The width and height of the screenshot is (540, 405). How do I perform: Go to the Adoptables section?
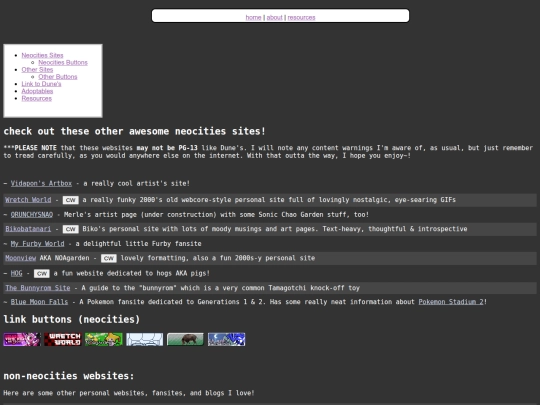coord(37,91)
